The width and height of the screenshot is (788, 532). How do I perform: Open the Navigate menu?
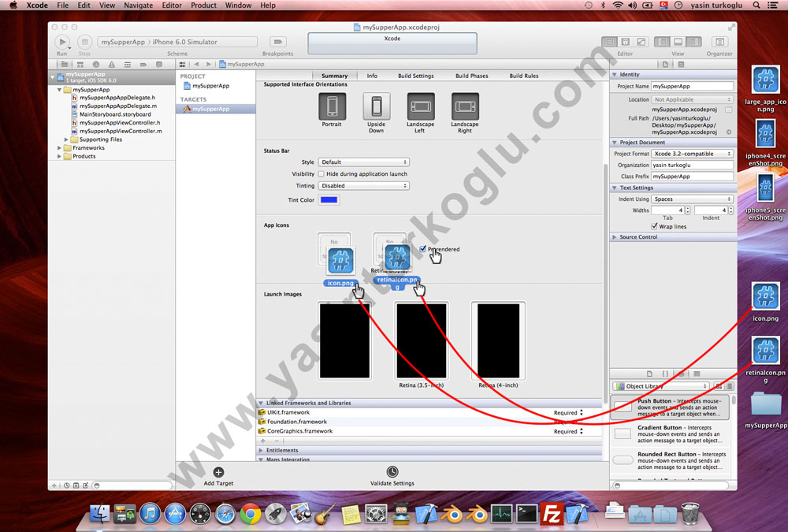138,5
